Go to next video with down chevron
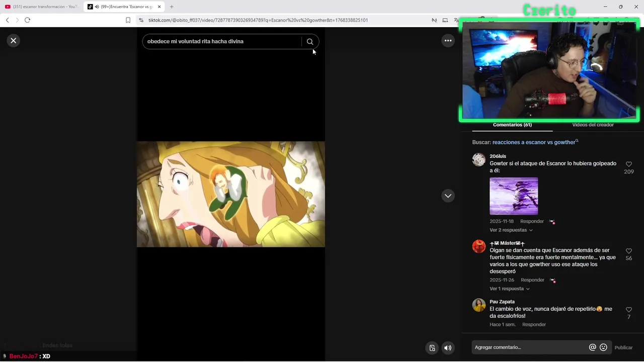Image resolution: width=644 pixels, height=362 pixels. 448,196
